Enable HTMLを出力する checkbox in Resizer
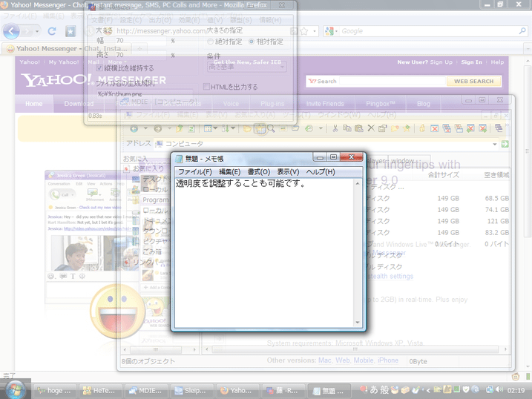 coord(206,87)
